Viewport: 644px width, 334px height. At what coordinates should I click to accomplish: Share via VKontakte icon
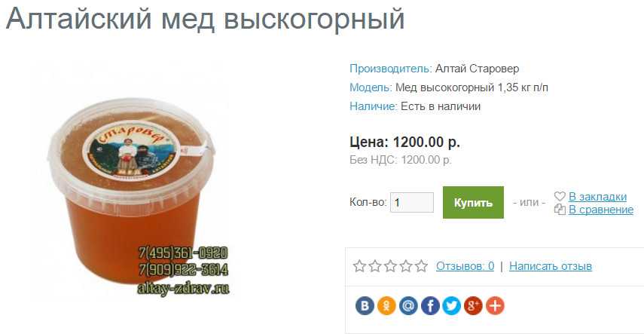(x=365, y=306)
